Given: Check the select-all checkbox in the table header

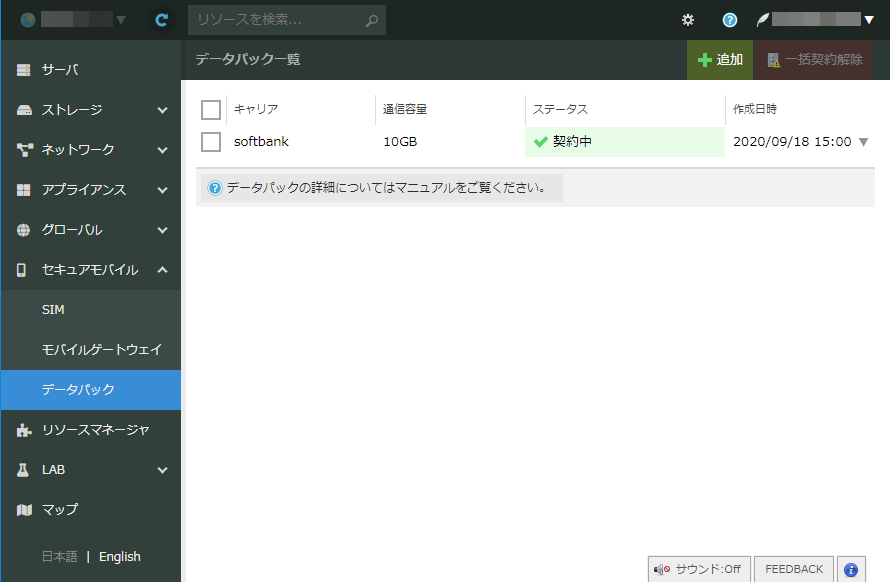Looking at the screenshot, I should (210, 109).
